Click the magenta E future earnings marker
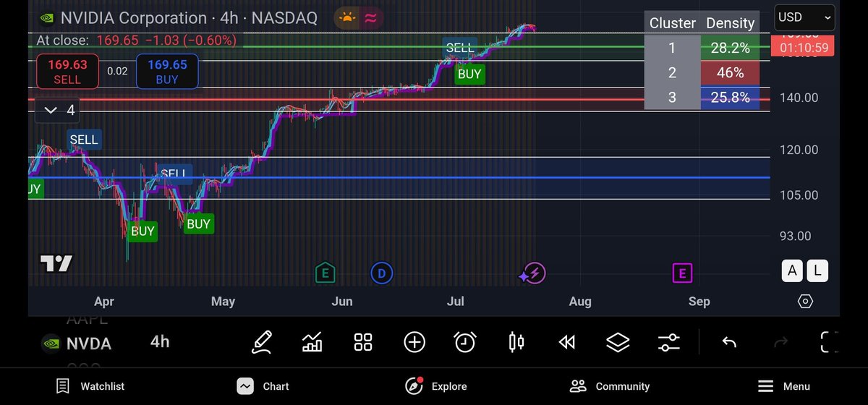 682,273
